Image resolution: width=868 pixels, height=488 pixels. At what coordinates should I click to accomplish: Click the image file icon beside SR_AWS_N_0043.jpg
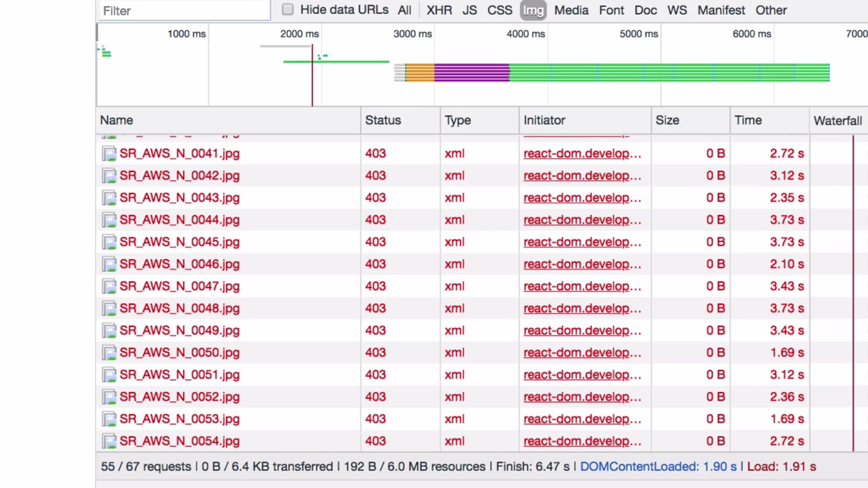click(109, 198)
